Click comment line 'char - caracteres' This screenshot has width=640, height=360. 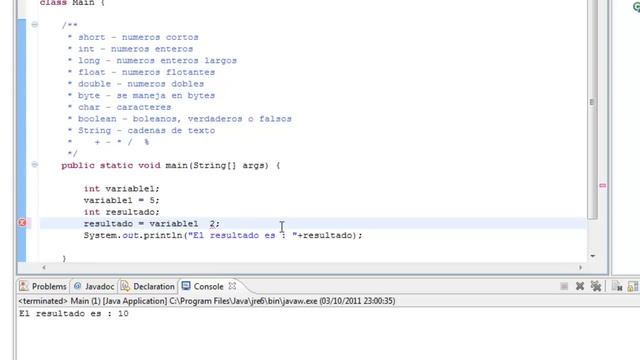124,107
